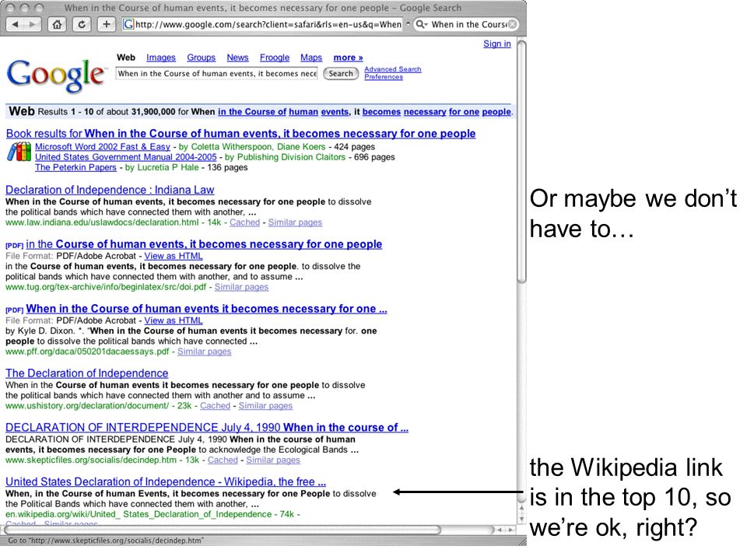Open Similar pages for pff.org result
Image resolution: width=747 pixels, height=560 pixels.
[x=205, y=352]
